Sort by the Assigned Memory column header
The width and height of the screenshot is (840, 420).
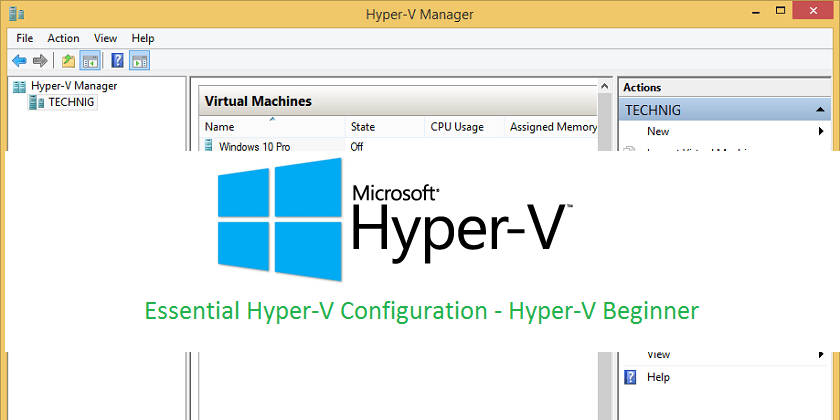[551, 127]
